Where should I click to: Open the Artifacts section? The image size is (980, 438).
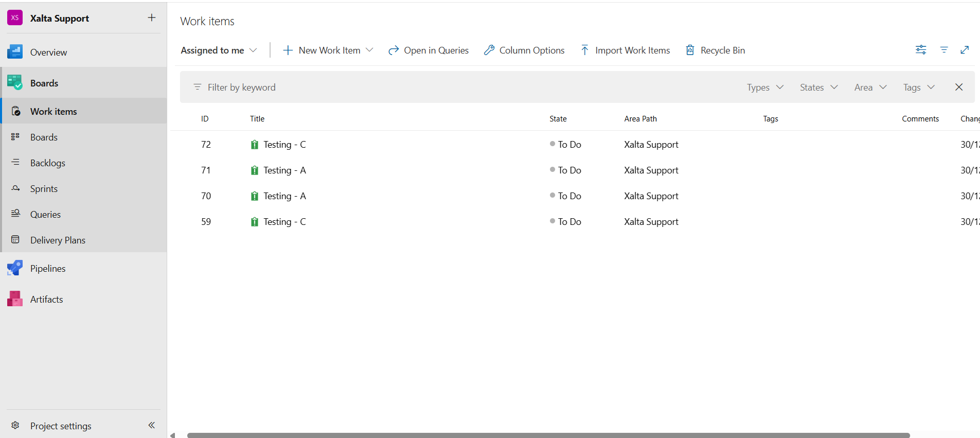coord(46,300)
